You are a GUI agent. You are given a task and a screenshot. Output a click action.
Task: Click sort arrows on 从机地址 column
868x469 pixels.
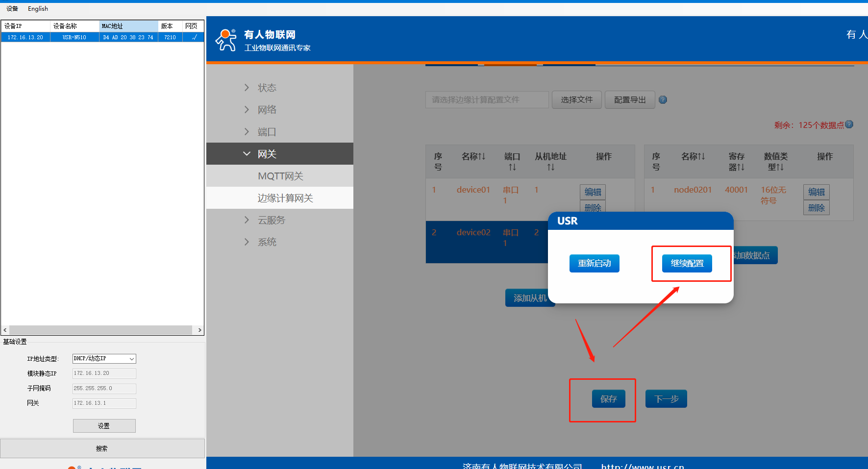551,167
